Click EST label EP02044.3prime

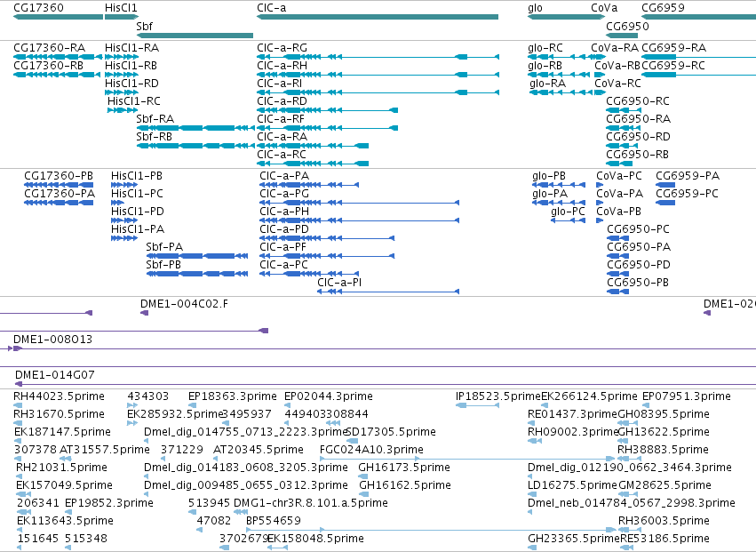[x=329, y=396]
